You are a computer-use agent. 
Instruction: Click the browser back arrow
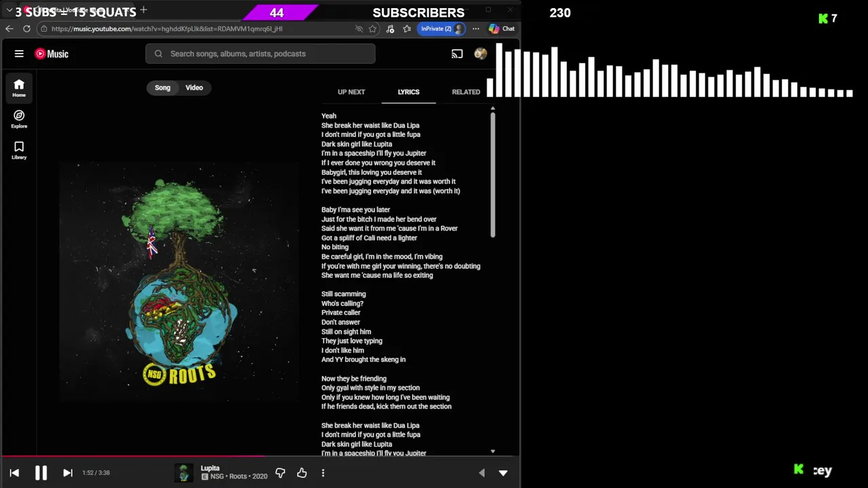coord(9,28)
